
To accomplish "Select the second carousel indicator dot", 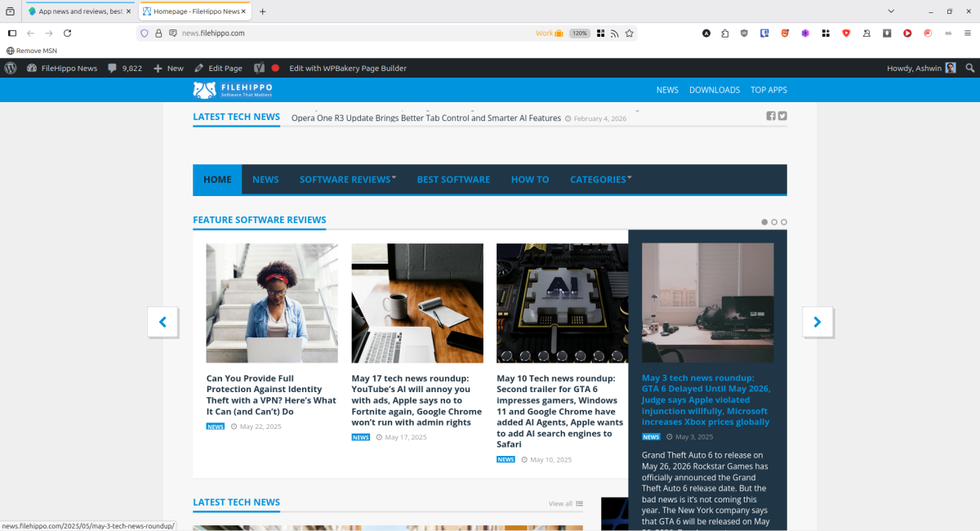I will point(773,221).
